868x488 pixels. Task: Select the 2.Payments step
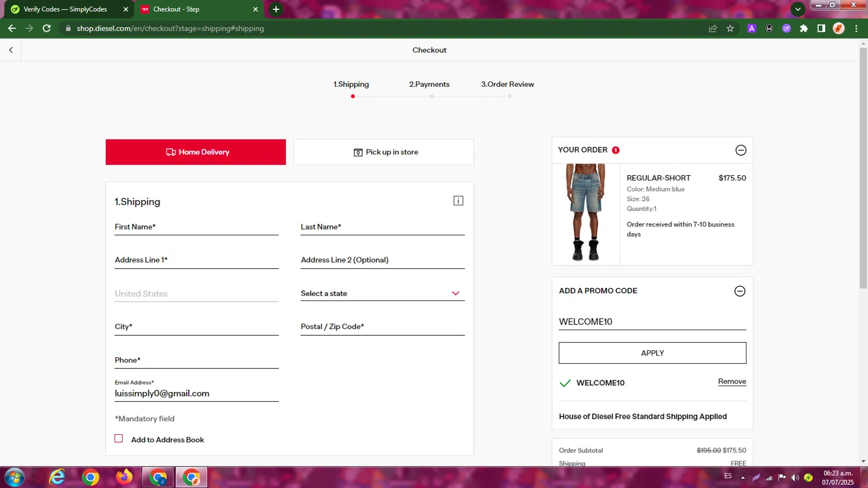click(x=429, y=84)
